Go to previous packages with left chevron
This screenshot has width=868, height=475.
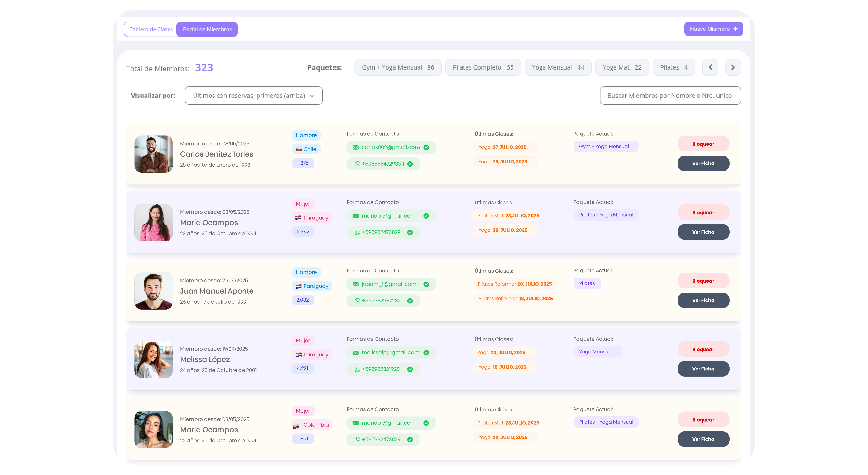coord(710,67)
